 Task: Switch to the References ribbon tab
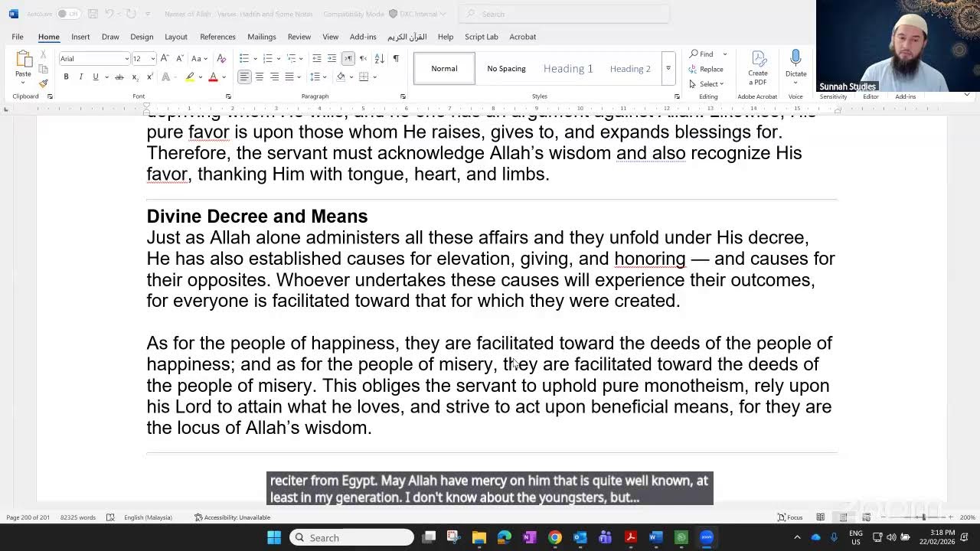pyautogui.click(x=217, y=37)
